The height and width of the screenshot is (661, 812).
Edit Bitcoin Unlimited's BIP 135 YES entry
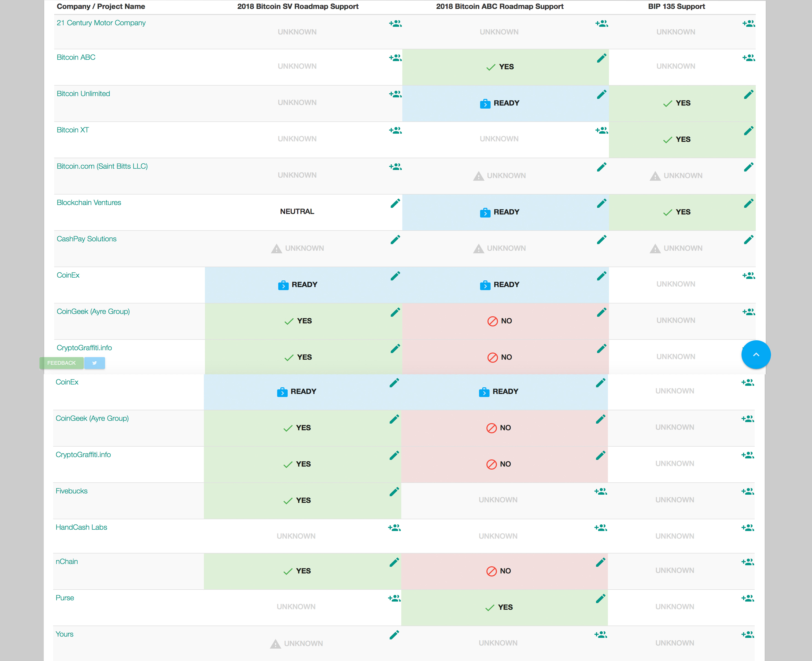pyautogui.click(x=748, y=94)
